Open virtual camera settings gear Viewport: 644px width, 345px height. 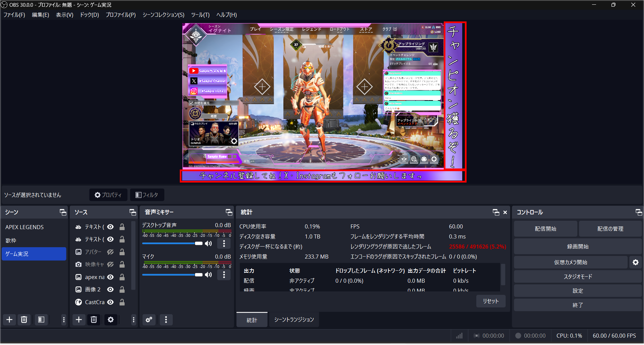[x=636, y=262]
